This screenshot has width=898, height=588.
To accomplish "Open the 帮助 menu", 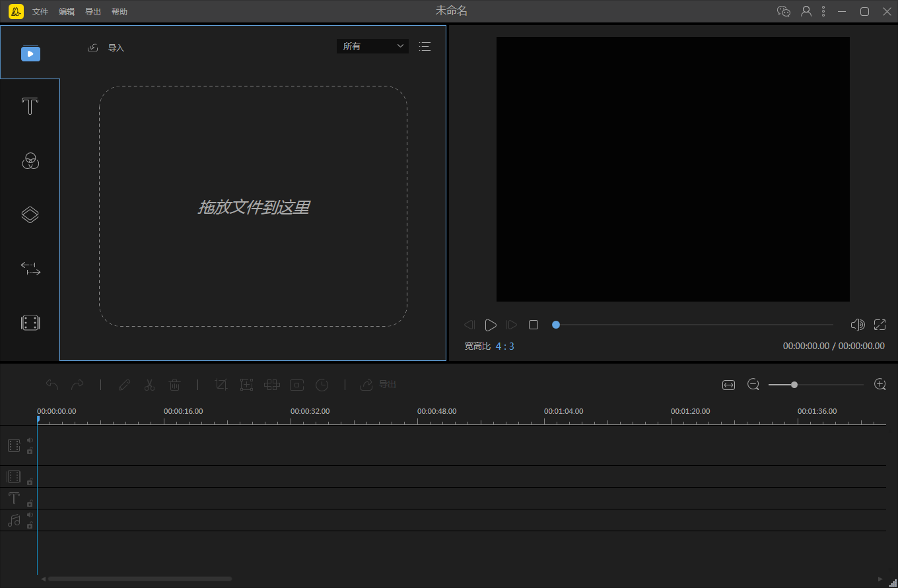I will click(x=120, y=12).
